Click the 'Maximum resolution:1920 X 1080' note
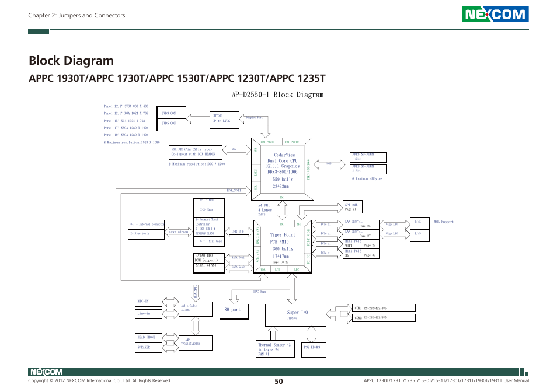This screenshot has height=392, width=557. click(x=131, y=142)
